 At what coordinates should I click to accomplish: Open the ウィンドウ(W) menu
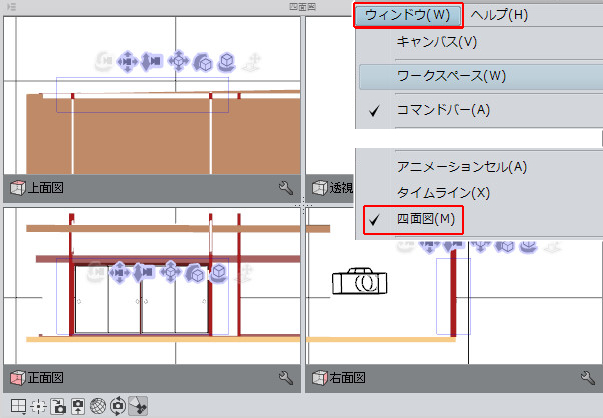(408, 15)
